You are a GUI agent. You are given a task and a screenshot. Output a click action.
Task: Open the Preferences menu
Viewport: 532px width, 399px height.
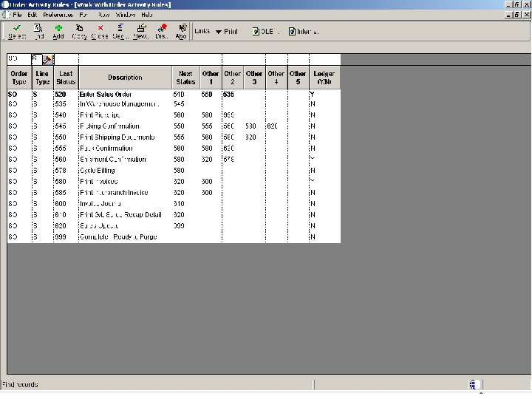pyautogui.click(x=58, y=15)
